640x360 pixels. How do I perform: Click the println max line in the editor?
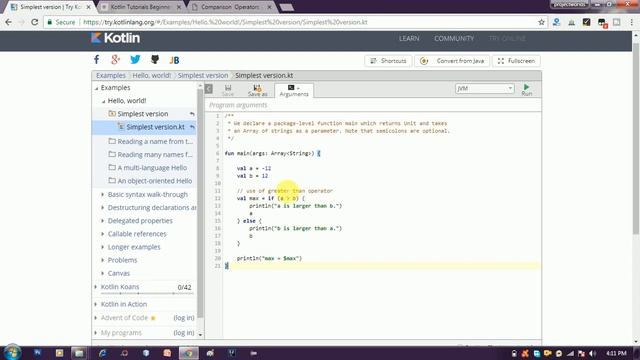click(269, 258)
